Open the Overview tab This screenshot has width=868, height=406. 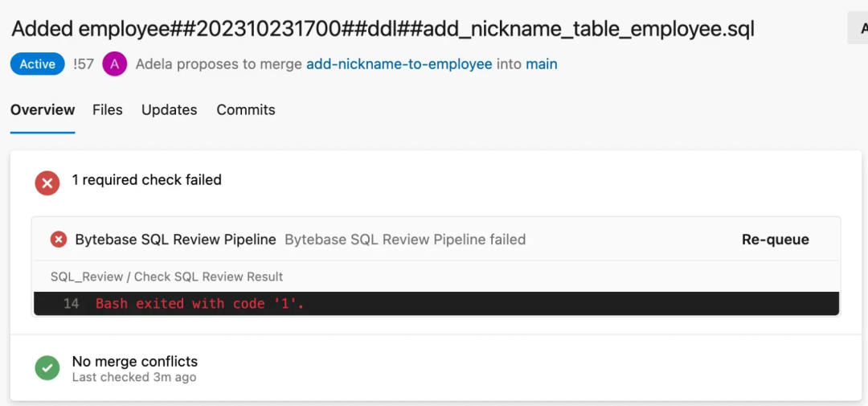pos(43,109)
